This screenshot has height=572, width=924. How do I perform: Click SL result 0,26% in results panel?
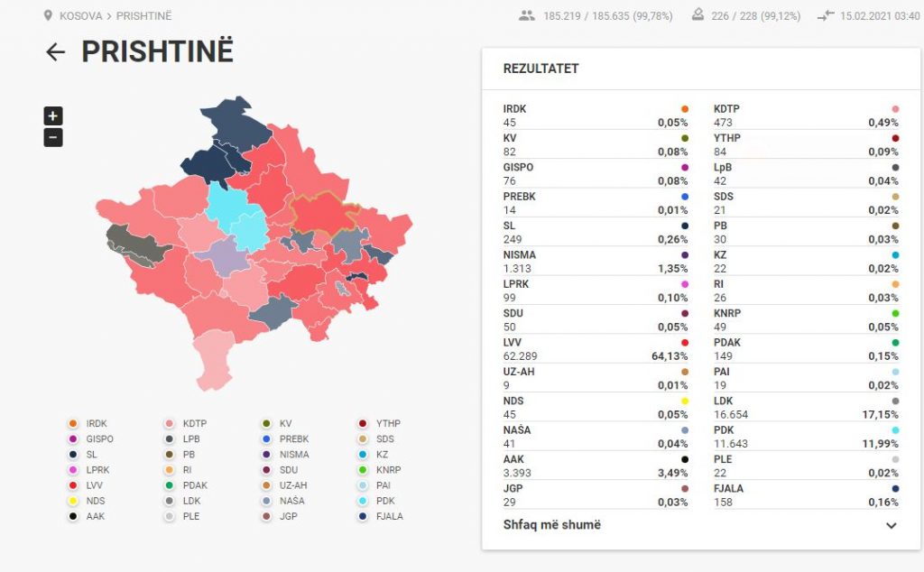pyautogui.click(x=672, y=240)
